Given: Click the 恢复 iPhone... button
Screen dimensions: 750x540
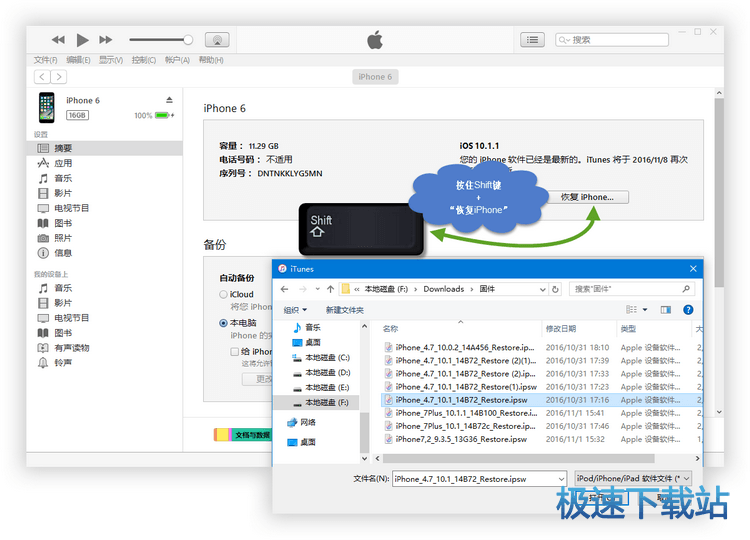Looking at the screenshot, I should pos(587,197).
